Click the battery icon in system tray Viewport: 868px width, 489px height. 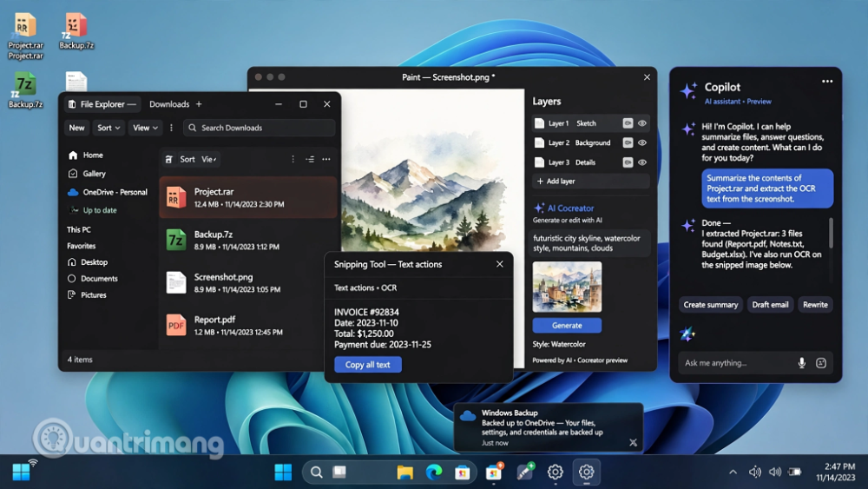pyautogui.click(x=795, y=472)
